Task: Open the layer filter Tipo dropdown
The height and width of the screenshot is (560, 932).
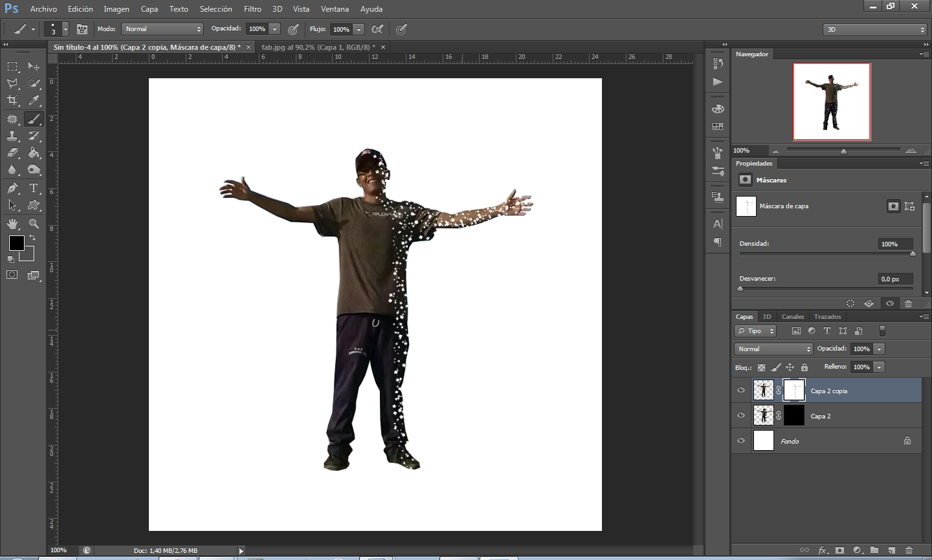Action: click(x=755, y=331)
